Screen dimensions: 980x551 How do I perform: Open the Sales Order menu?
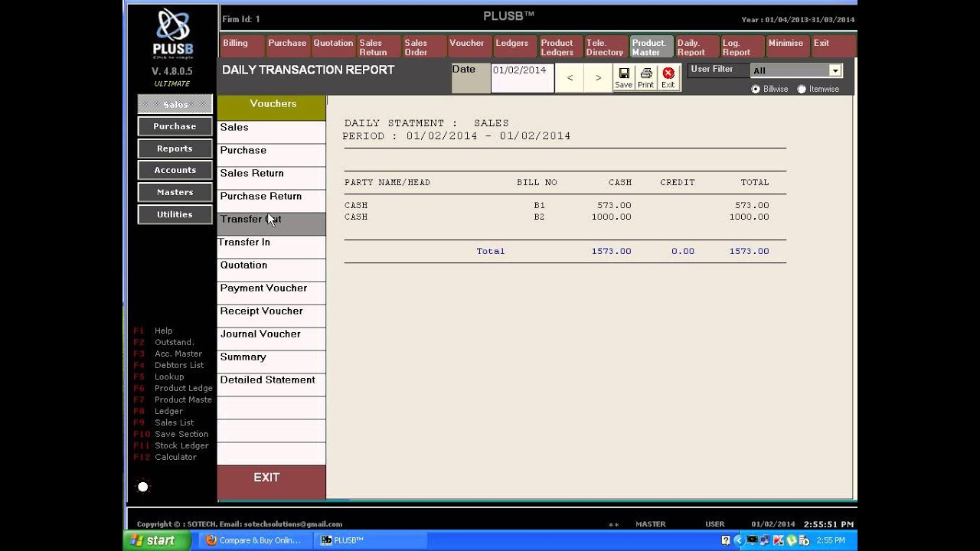click(424, 47)
